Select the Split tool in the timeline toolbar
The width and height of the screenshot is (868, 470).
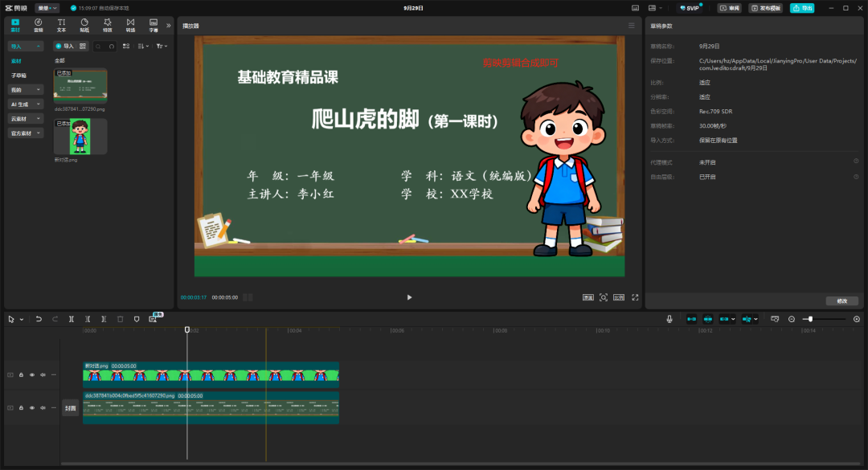[71, 319]
